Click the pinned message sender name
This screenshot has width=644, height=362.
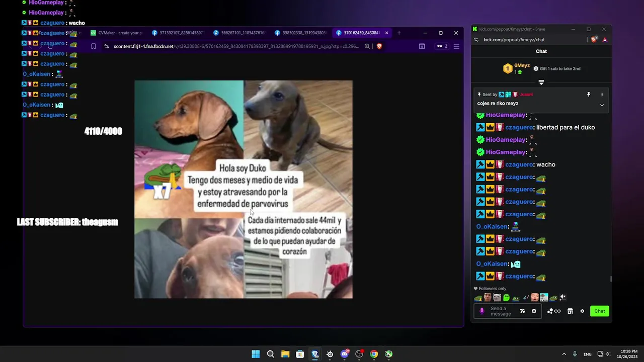pyautogui.click(x=526, y=95)
